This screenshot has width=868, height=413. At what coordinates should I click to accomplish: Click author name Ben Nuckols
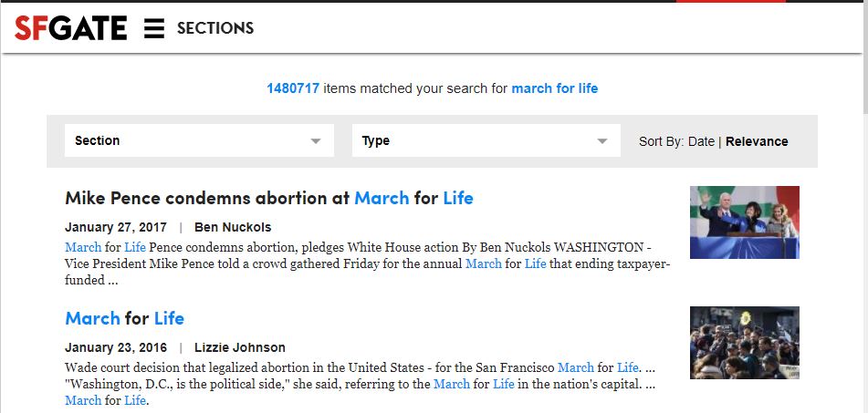coord(233,227)
